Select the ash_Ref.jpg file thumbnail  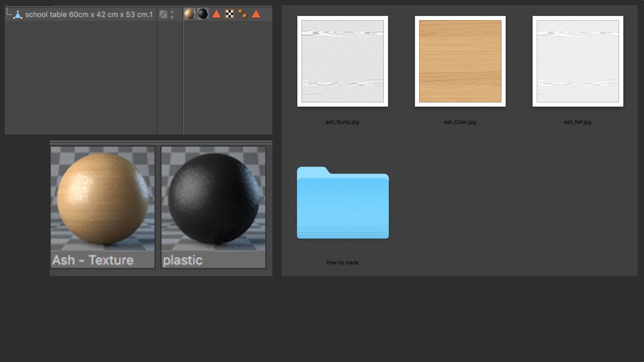point(578,61)
